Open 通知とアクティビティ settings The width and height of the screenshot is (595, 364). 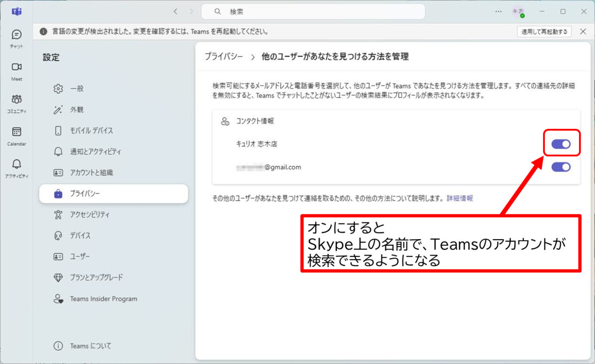[95, 152]
